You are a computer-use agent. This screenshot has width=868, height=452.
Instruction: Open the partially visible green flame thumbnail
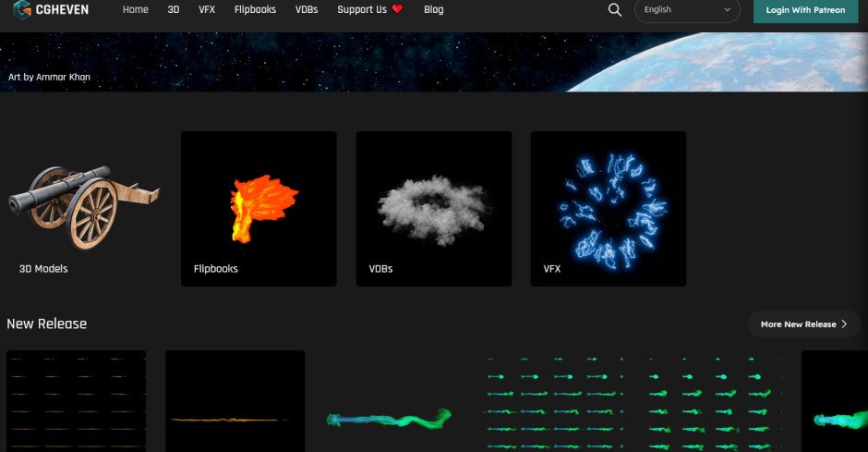pyautogui.click(x=835, y=401)
